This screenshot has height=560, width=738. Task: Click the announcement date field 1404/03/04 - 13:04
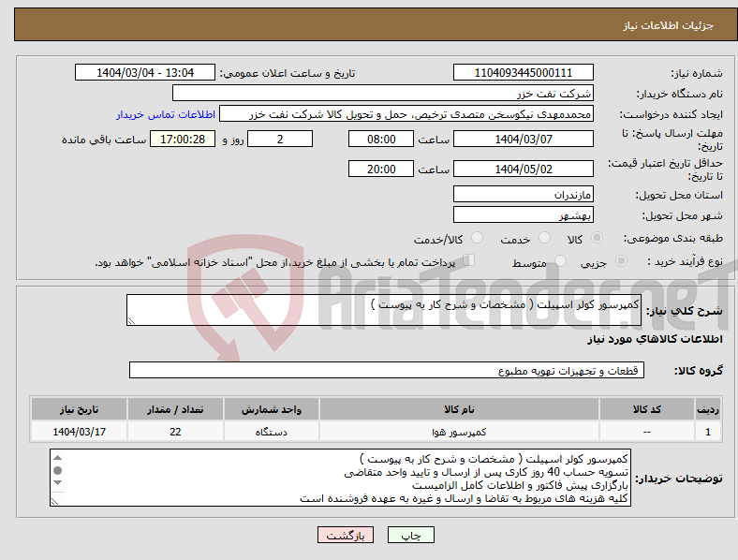145,73
